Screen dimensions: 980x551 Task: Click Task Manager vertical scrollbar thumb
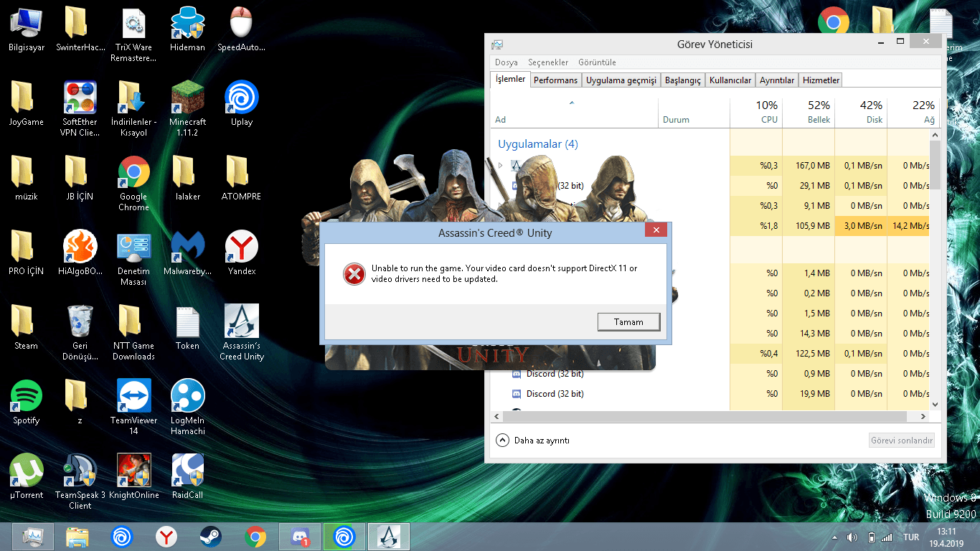(935, 165)
